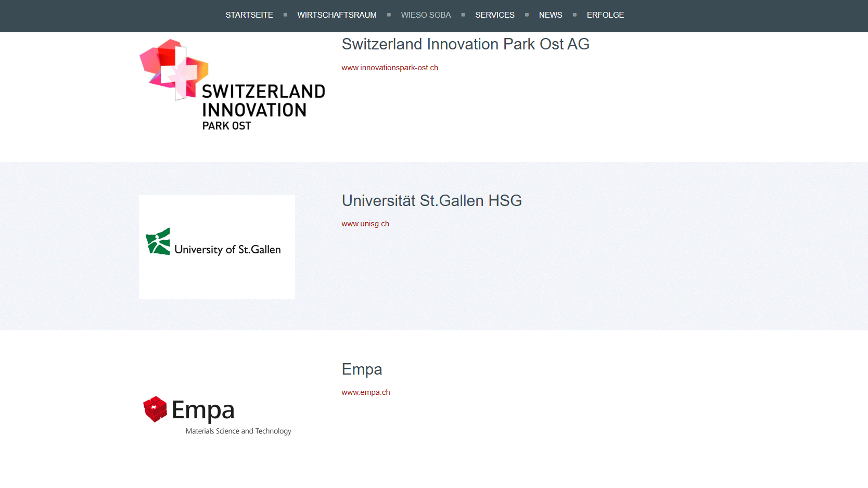Click the Empa logo image
Screen dimensions: 868x488
(217, 416)
